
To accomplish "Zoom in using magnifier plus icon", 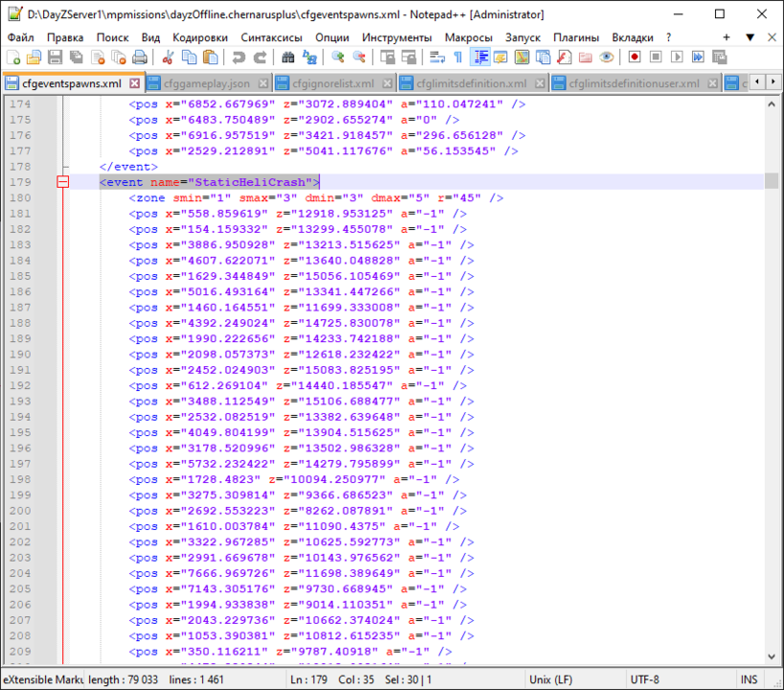I will click(337, 57).
